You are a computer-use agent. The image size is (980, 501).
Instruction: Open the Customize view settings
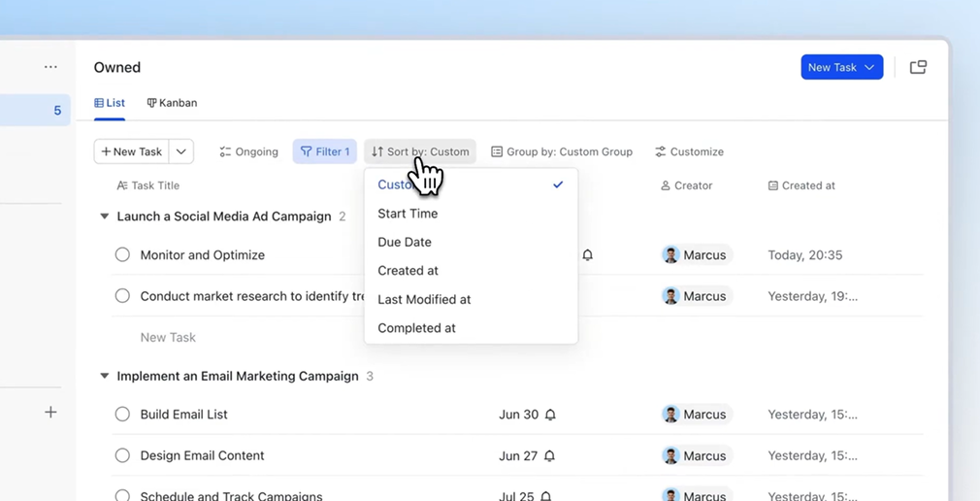(689, 151)
